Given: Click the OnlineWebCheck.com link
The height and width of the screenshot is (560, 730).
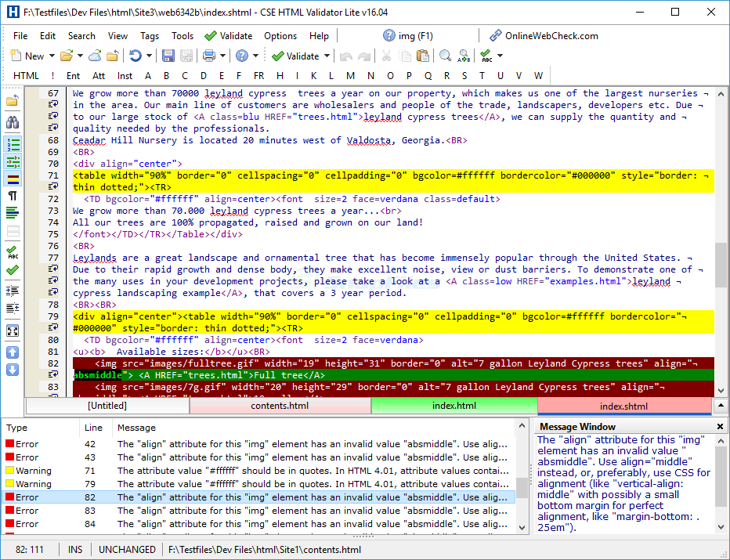Looking at the screenshot, I should click(554, 35).
